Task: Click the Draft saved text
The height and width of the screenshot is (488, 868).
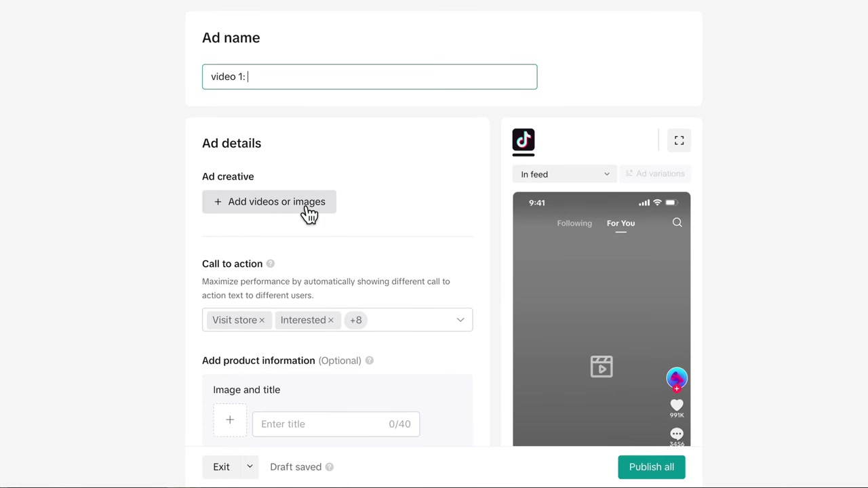Action: [x=296, y=467]
